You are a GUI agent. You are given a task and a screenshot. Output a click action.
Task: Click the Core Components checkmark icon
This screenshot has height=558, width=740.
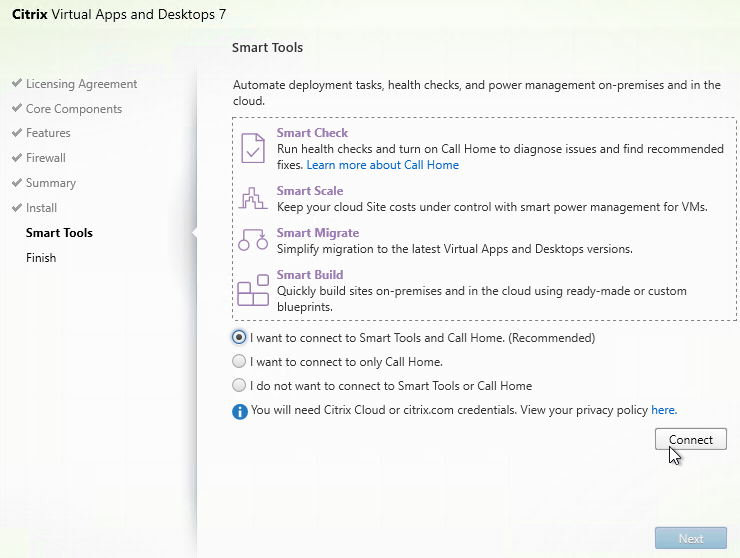tap(17, 108)
